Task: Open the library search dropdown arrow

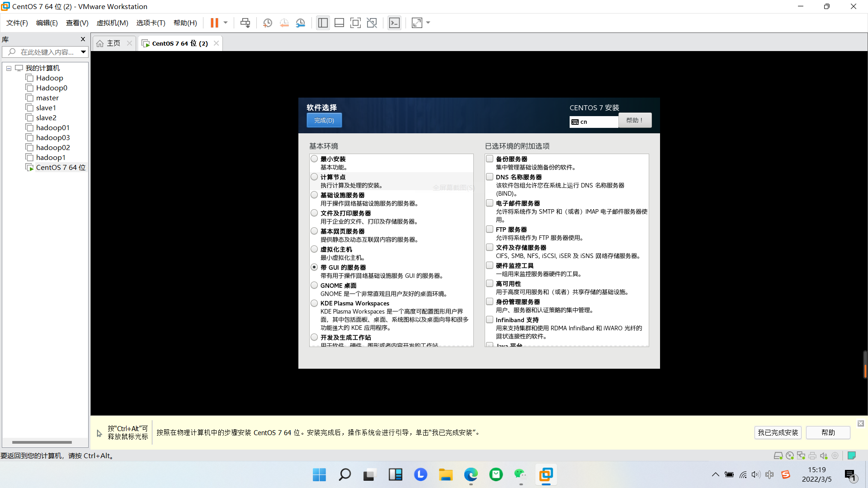Action: pos(83,52)
